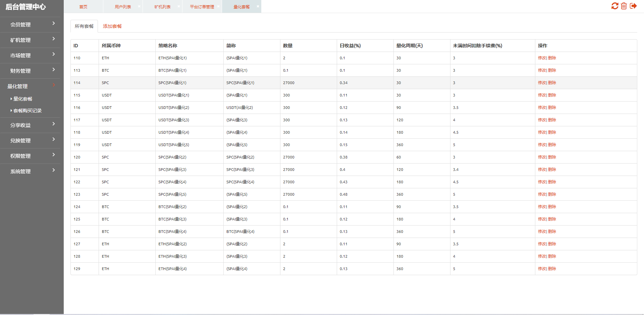The image size is (644, 315).
Task: Close the 用户列表 tab
Action: point(139,6)
